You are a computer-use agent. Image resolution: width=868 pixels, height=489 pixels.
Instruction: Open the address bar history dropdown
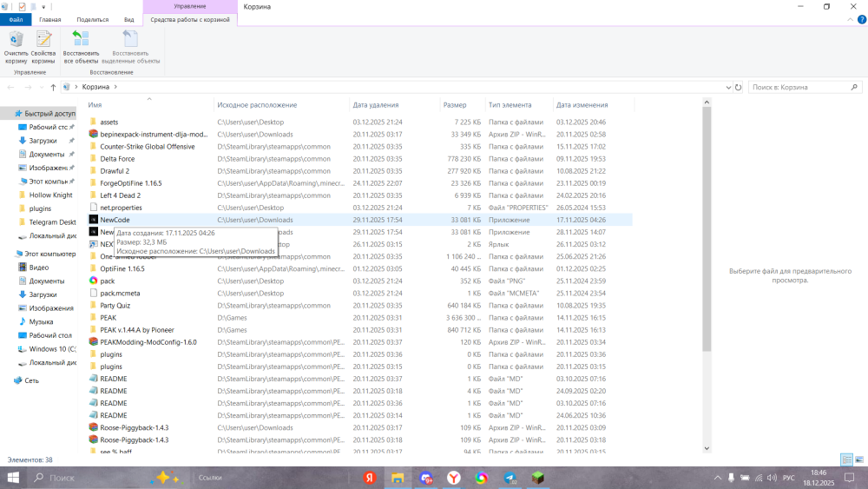pos(728,87)
